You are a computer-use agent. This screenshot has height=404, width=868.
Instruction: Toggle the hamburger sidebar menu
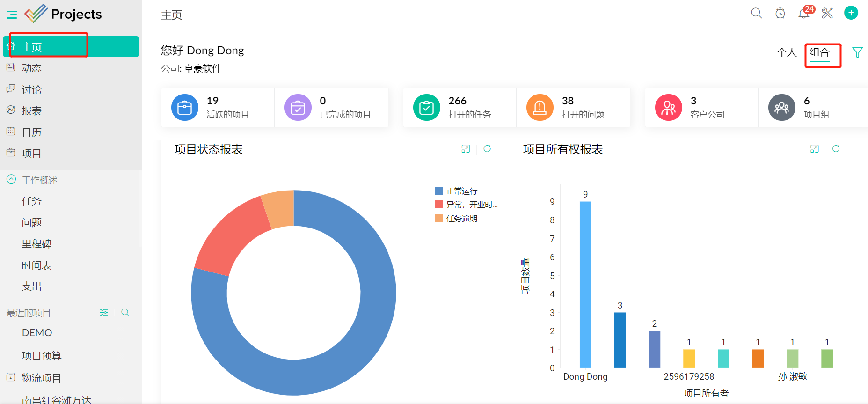pyautogui.click(x=12, y=15)
